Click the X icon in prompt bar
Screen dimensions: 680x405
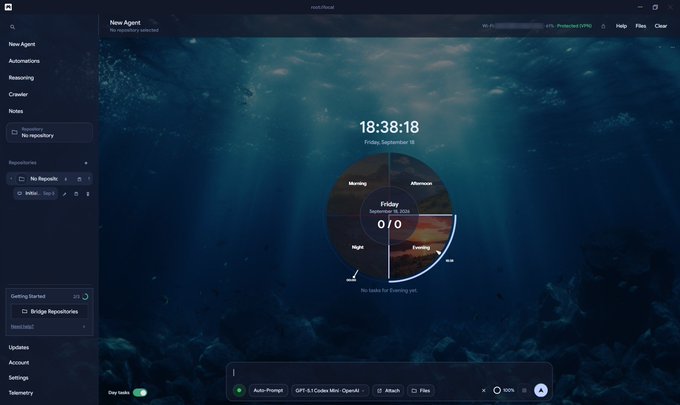pos(484,390)
